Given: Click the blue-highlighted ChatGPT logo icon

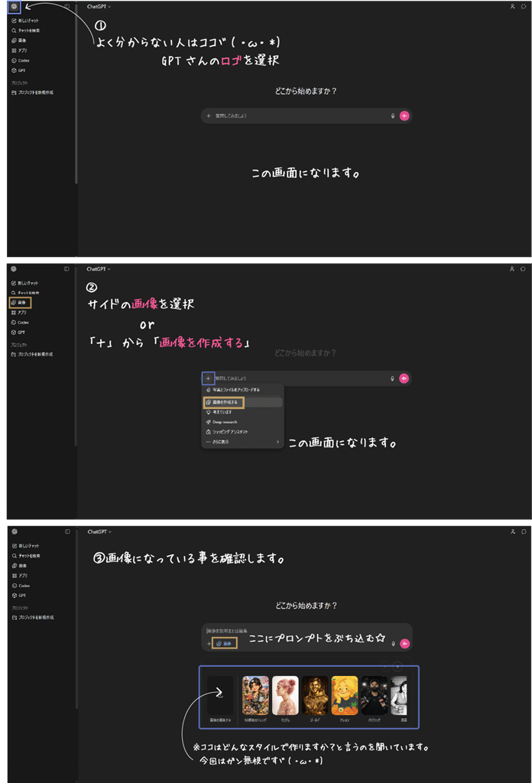Looking at the screenshot, I should click(x=14, y=6).
